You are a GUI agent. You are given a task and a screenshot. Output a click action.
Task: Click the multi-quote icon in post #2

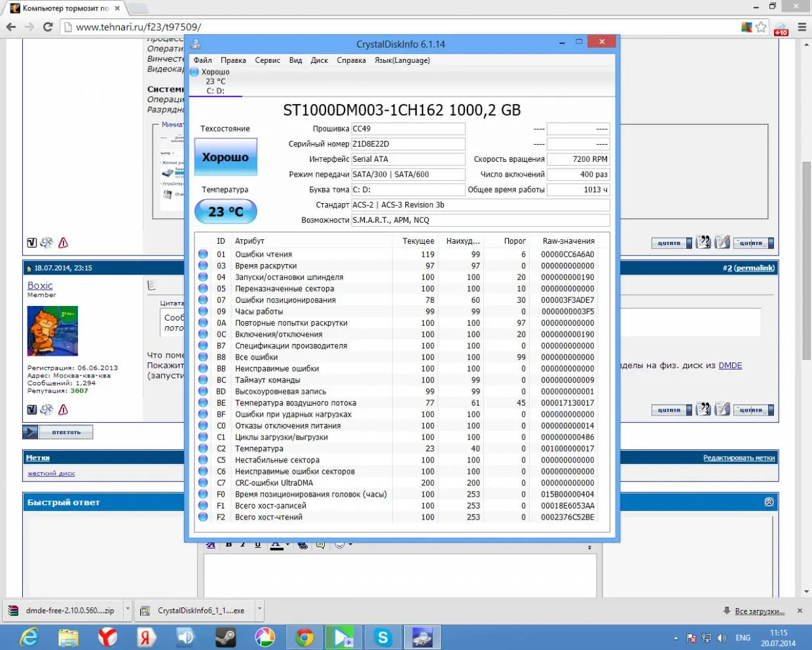tap(703, 410)
